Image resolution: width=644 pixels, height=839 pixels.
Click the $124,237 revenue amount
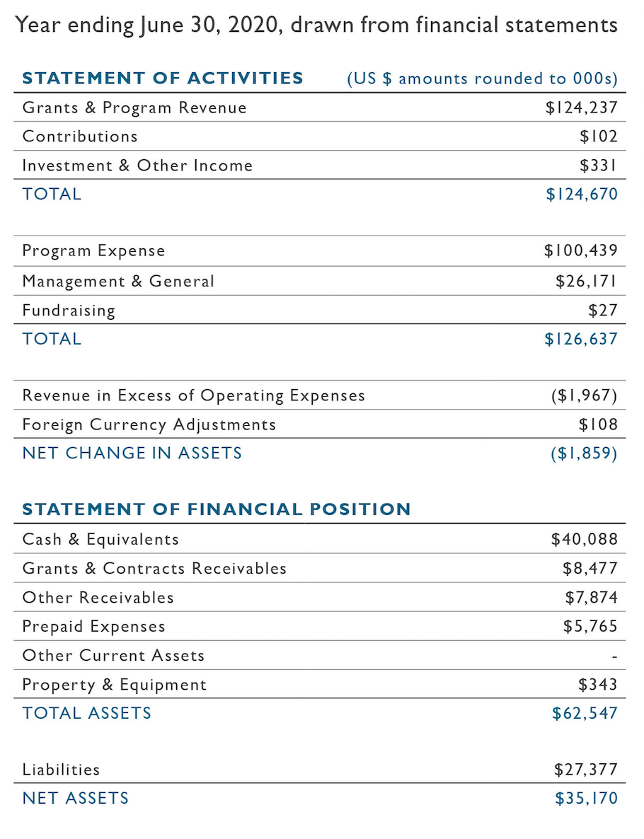tap(581, 108)
